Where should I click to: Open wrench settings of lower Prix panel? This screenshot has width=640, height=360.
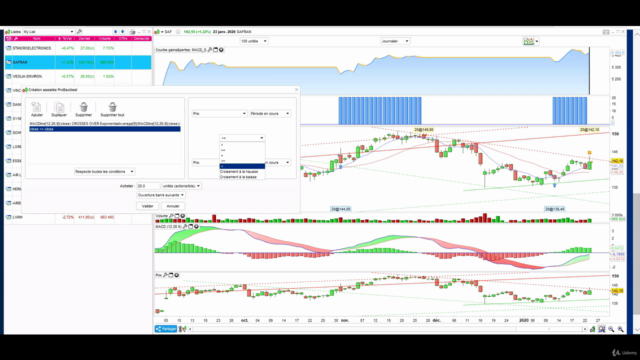point(165,275)
